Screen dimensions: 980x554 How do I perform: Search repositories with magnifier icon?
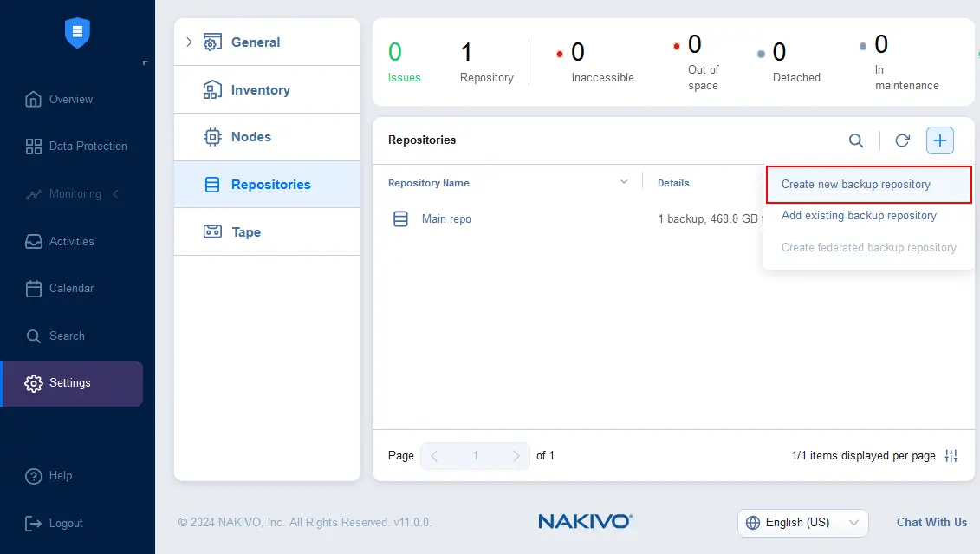coord(856,140)
